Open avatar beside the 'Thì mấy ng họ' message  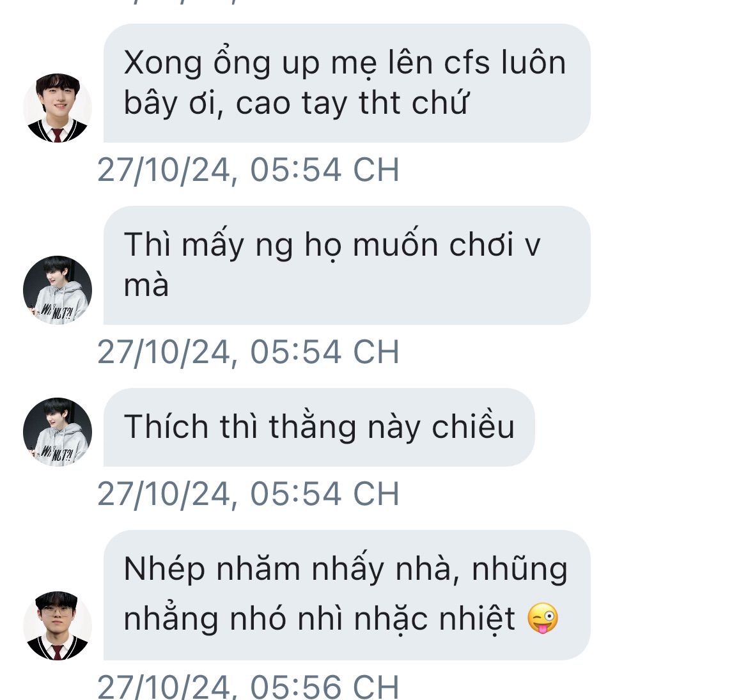[x=58, y=290]
